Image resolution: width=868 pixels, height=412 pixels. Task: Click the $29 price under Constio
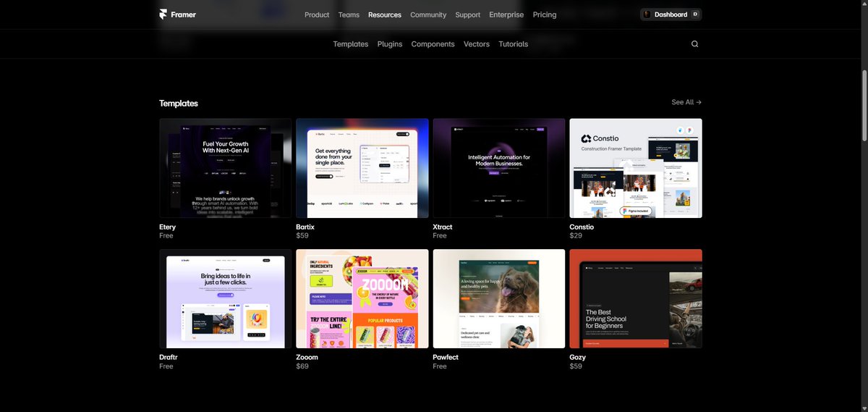click(x=575, y=235)
